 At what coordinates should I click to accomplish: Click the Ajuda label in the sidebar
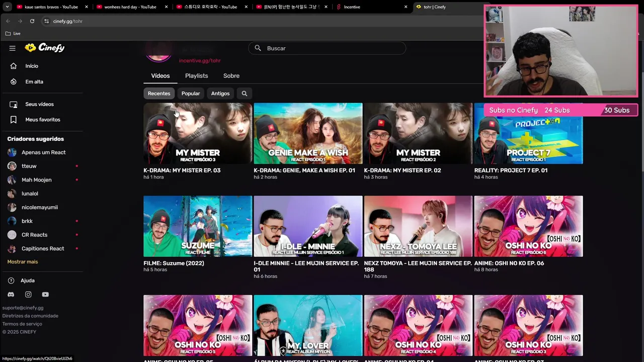tap(28, 281)
